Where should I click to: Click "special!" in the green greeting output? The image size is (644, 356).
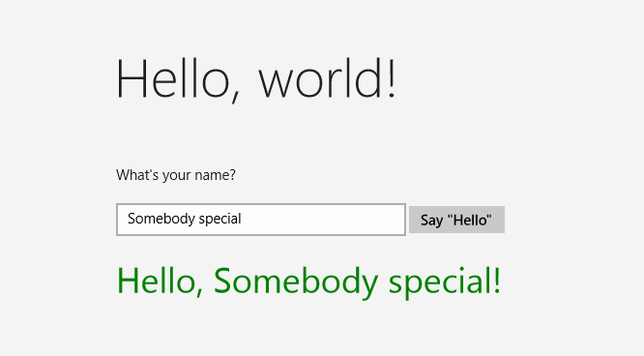pyautogui.click(x=445, y=282)
